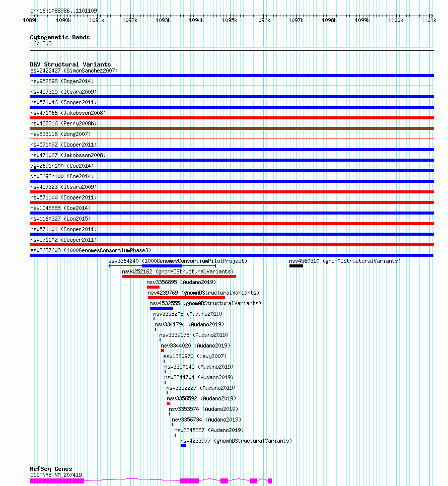
Task: Select nsv3345387 (Audano2019) label
Action: coord(209,430)
